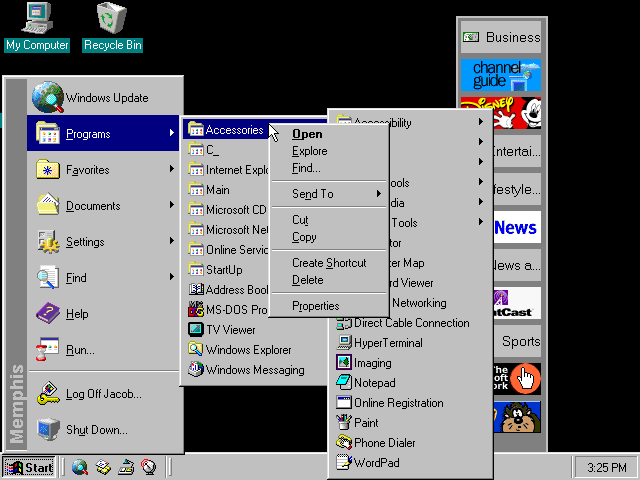This screenshot has height=480, width=640.
Task: Open the channel guide button
Action: pyautogui.click(x=501, y=75)
